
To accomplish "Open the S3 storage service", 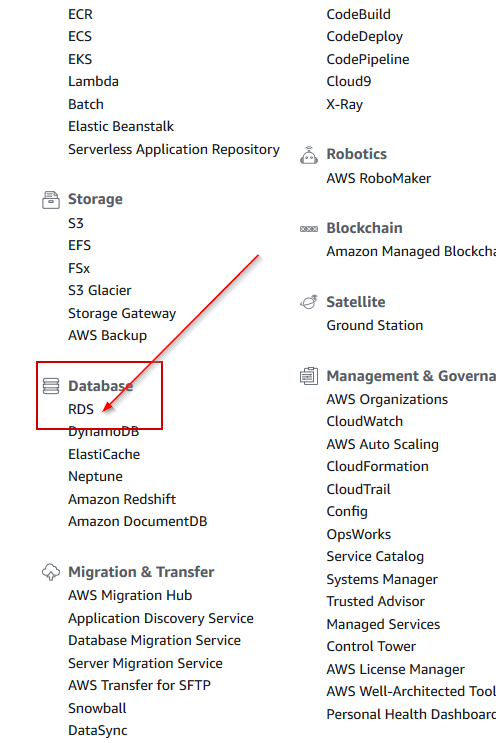I will (76, 223).
